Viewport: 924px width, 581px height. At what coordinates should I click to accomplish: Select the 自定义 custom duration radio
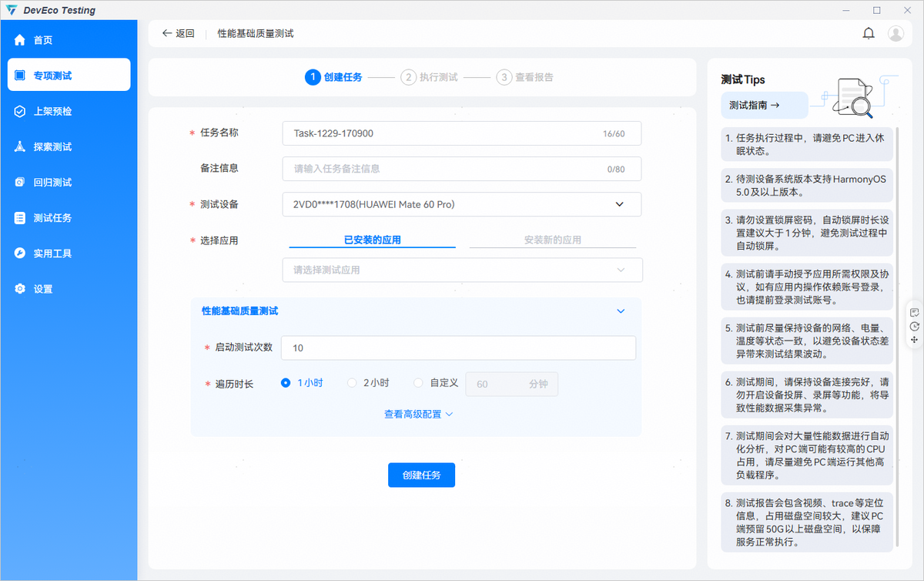[x=418, y=383]
